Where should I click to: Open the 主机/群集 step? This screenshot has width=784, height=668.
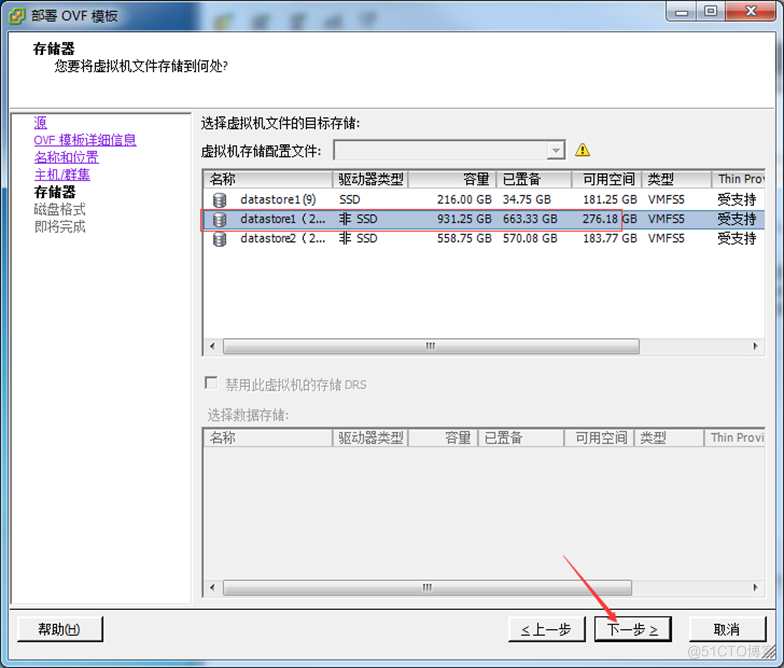click(x=62, y=174)
